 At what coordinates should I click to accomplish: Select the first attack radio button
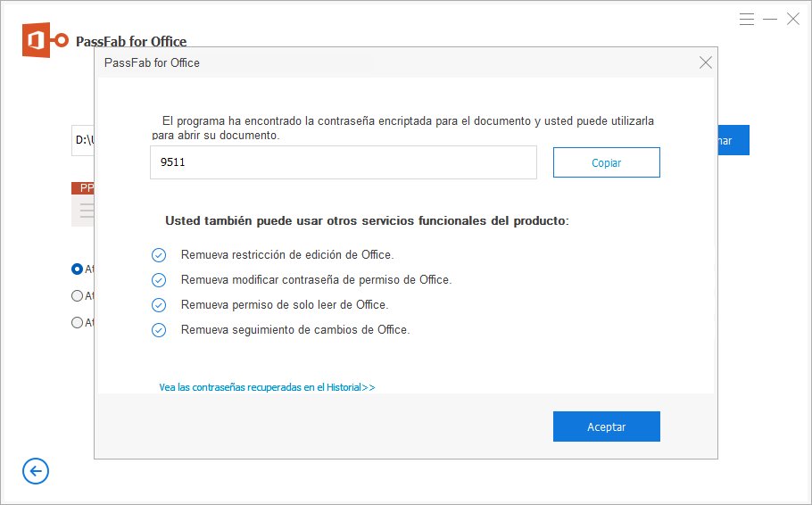click(77, 269)
